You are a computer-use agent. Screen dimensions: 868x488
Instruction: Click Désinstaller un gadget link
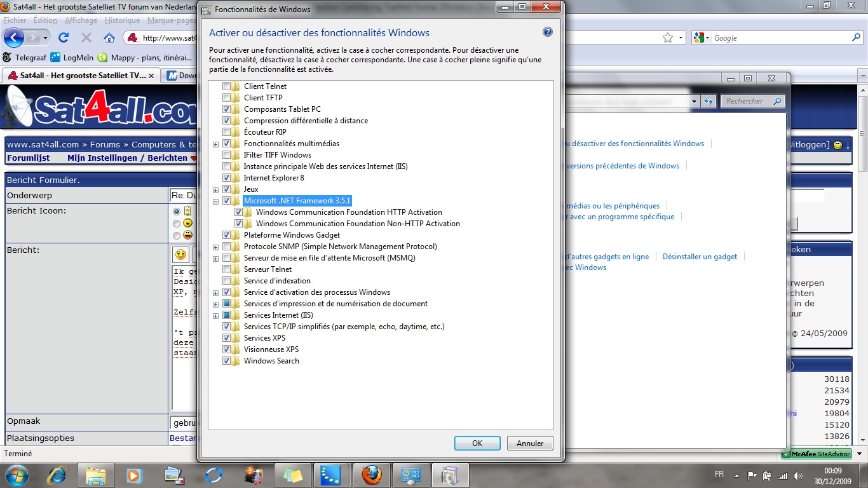(700, 257)
